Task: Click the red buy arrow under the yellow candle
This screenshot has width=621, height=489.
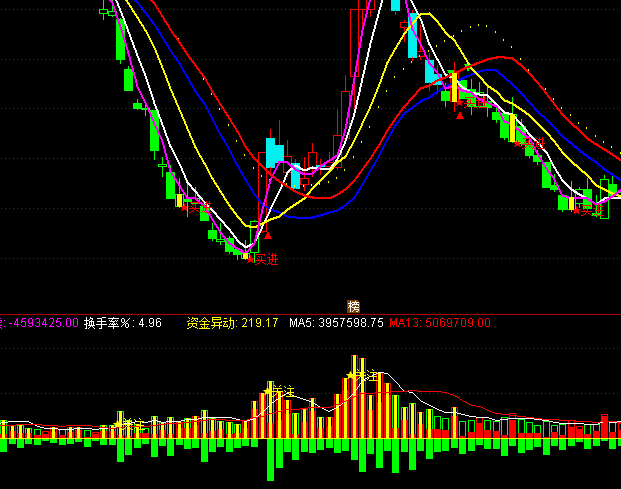Action: 459,116
